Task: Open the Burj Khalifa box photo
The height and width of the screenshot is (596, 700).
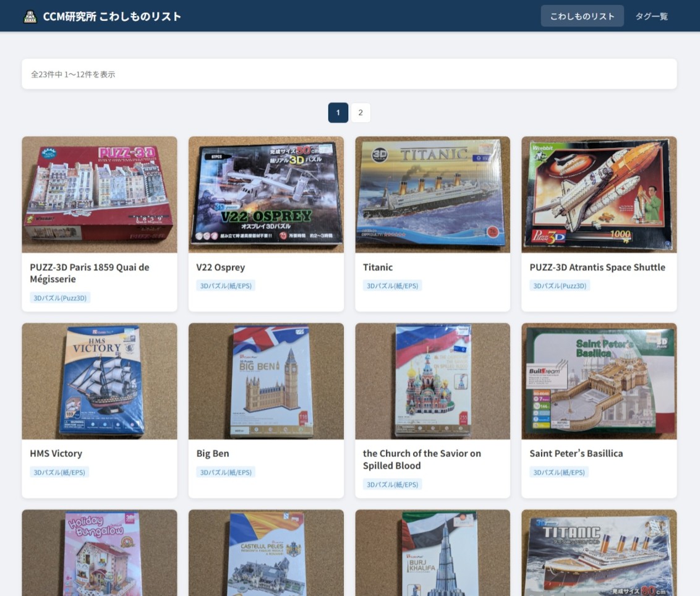Action: (433, 553)
